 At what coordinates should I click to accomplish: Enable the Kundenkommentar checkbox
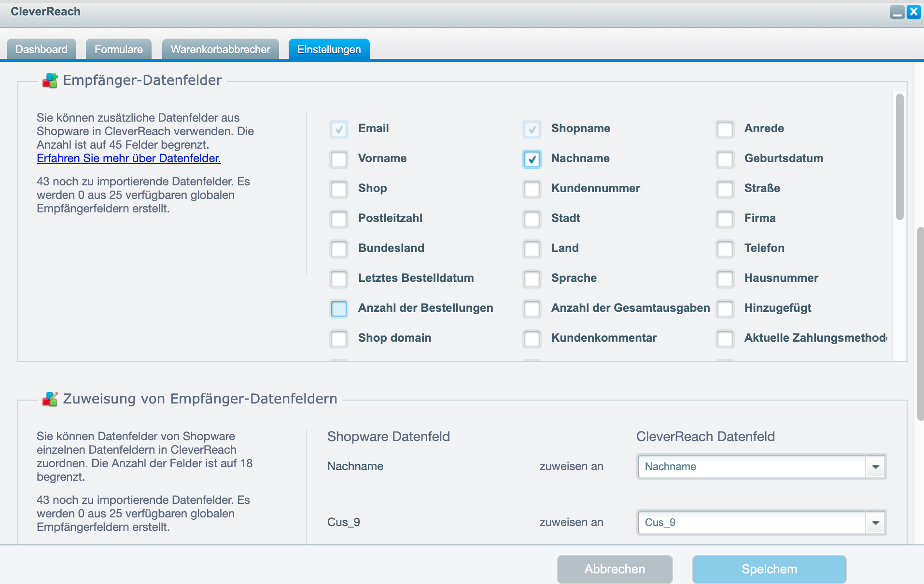[532, 338]
